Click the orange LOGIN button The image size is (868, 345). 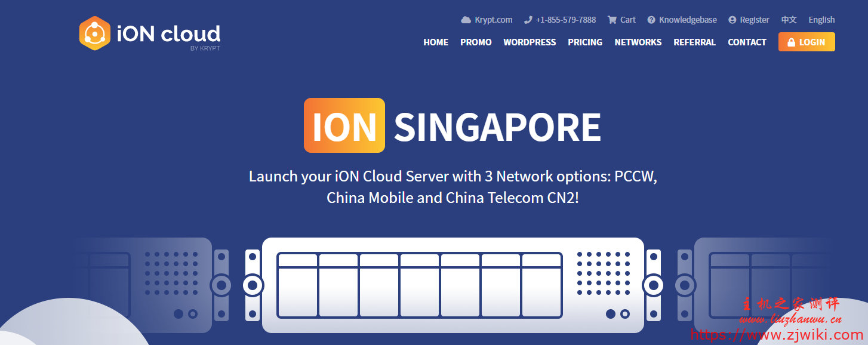coord(807,42)
